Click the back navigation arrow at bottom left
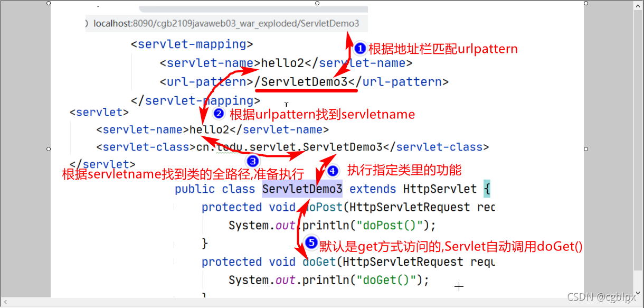 pos(5,301)
